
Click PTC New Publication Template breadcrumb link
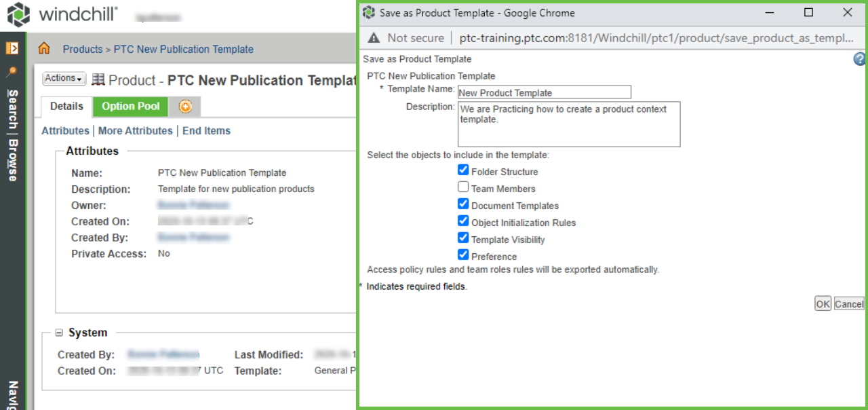(x=184, y=50)
